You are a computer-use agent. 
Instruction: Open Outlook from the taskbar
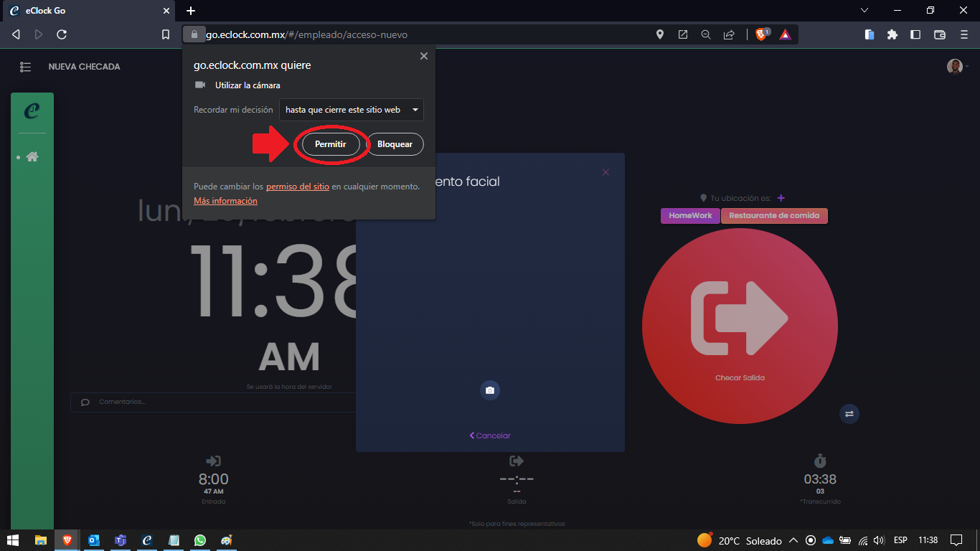click(94, 540)
